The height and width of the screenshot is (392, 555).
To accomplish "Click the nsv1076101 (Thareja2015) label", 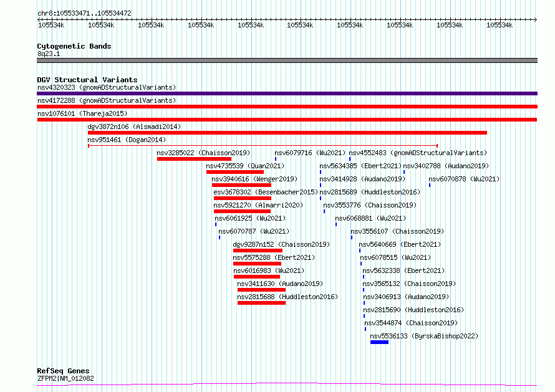I will click(82, 113).
